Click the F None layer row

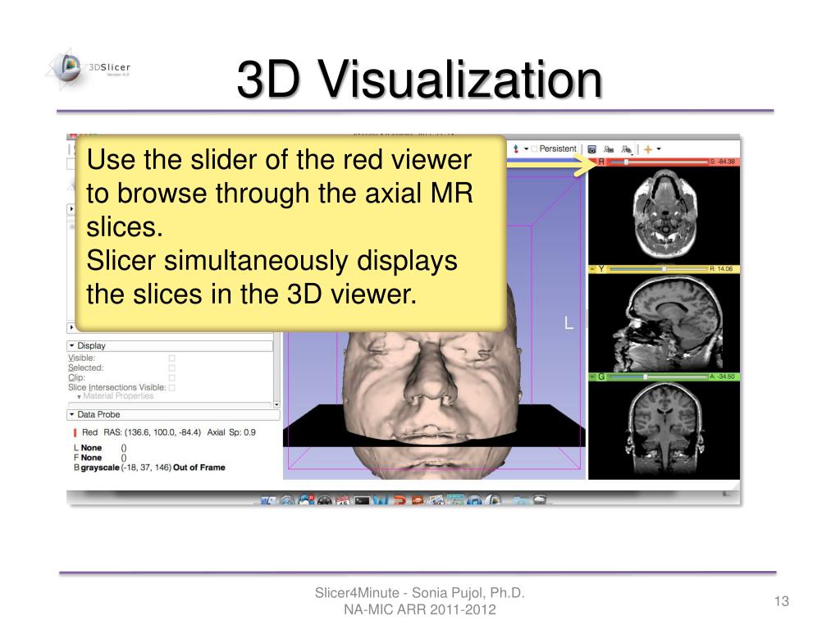pos(100,458)
